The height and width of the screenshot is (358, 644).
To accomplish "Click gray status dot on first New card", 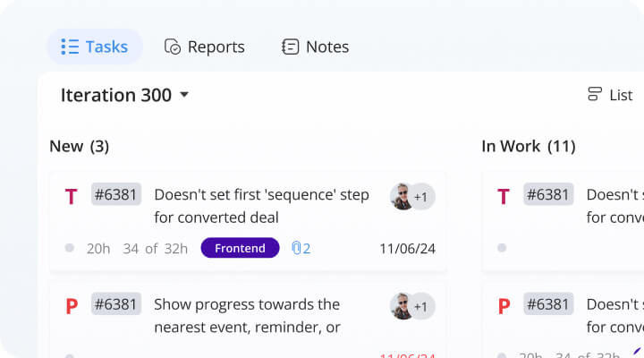I will coord(70,248).
